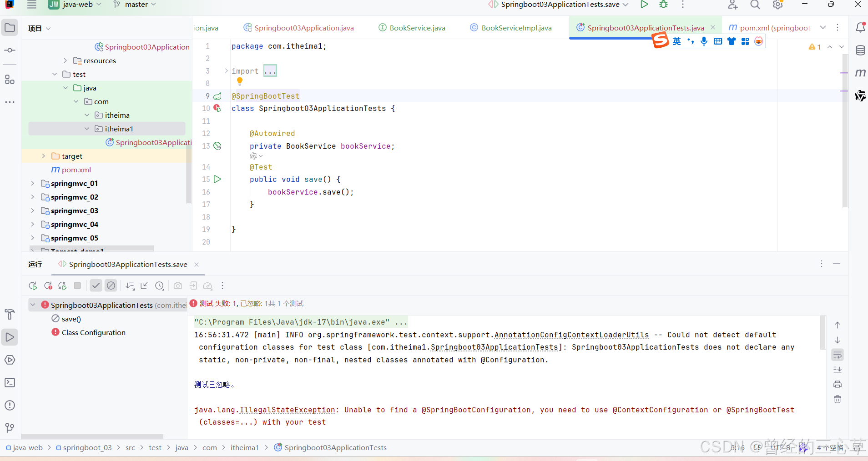Run Springboot03ApplicationTests.save configuration
This screenshot has width=868, height=461.
coord(644,5)
